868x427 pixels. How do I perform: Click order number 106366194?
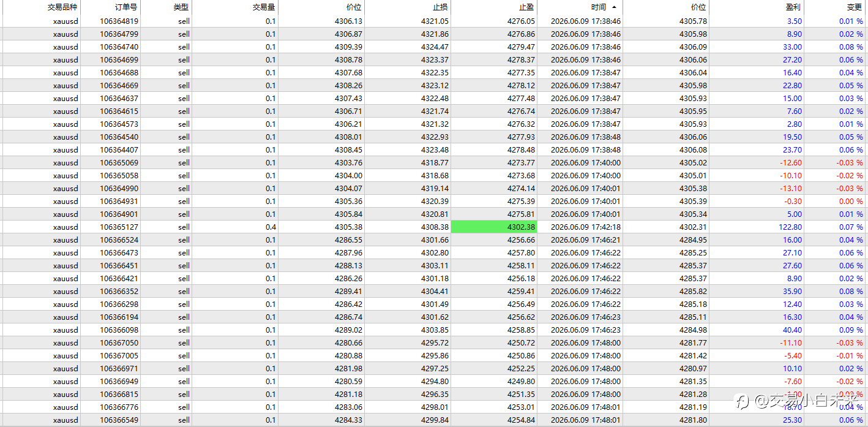(119, 317)
